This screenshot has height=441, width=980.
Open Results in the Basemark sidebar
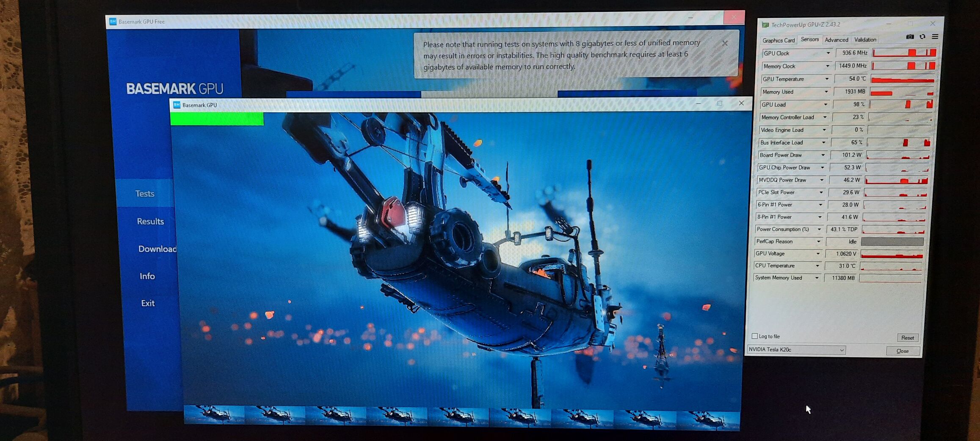150,221
